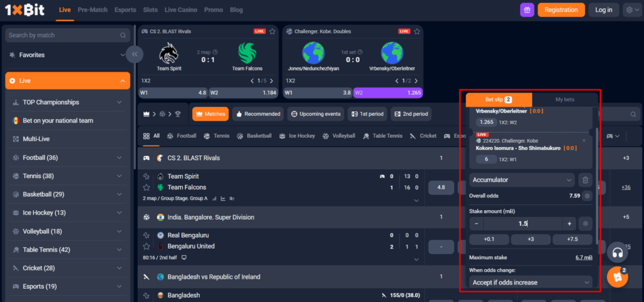
Task: Open the gear settings beside stake amount
Action: pyautogui.click(x=586, y=224)
